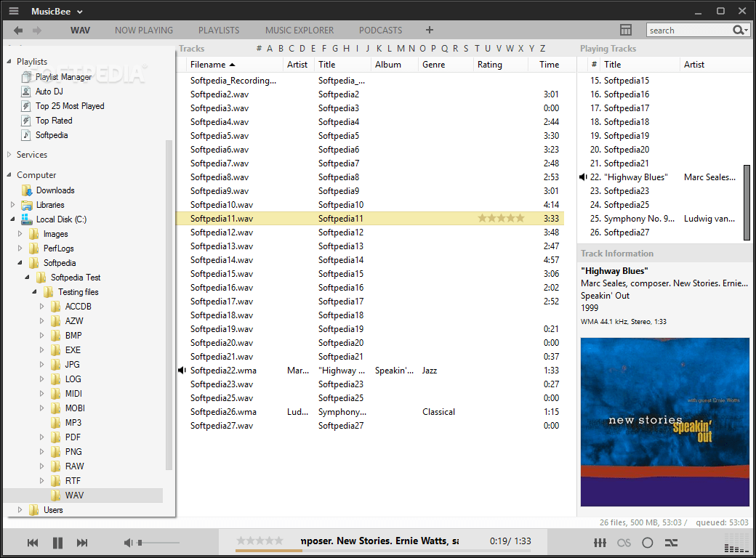Viewport: 756px width, 558px height.
Task: Toggle Last.fm scrobbling
Action: tap(624, 542)
